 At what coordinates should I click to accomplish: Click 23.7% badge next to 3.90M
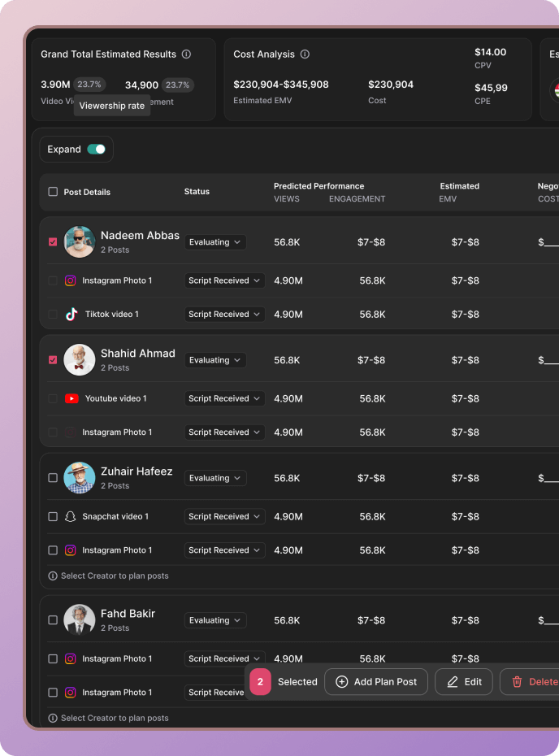[89, 85]
